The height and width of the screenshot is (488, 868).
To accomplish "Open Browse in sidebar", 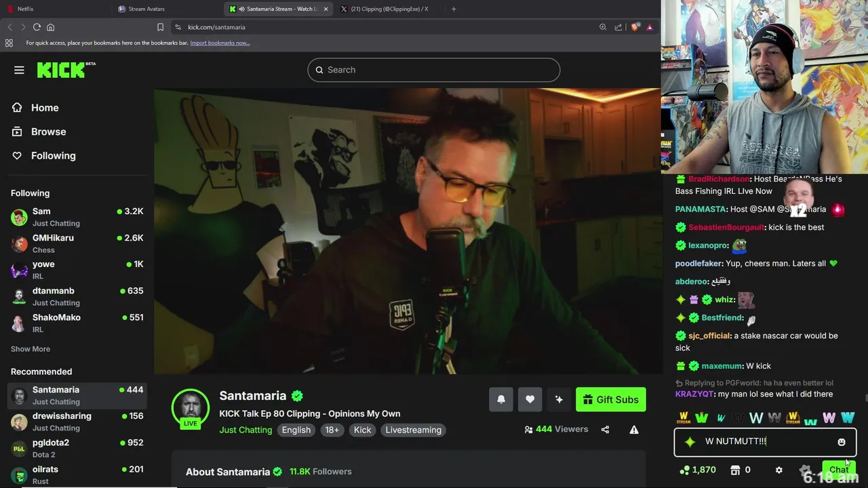I will pyautogui.click(x=39, y=131).
